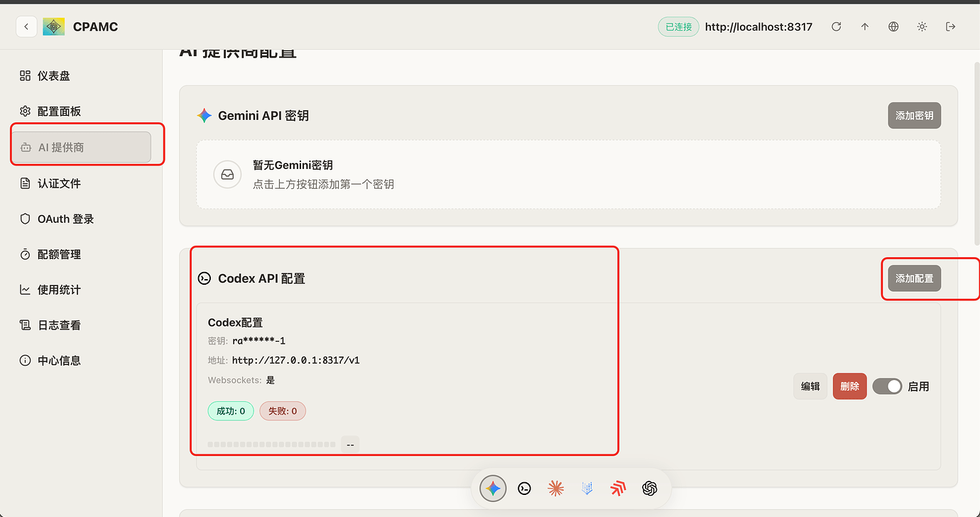The height and width of the screenshot is (517, 980).
Task: Click the Gemini star icon beside section title
Action: point(205,116)
